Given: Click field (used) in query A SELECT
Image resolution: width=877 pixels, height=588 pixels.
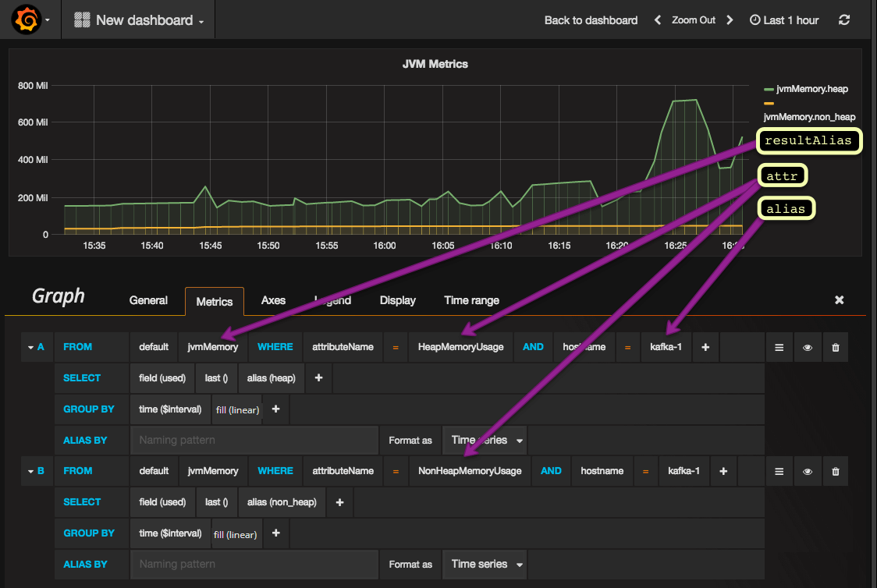Looking at the screenshot, I should (162, 378).
